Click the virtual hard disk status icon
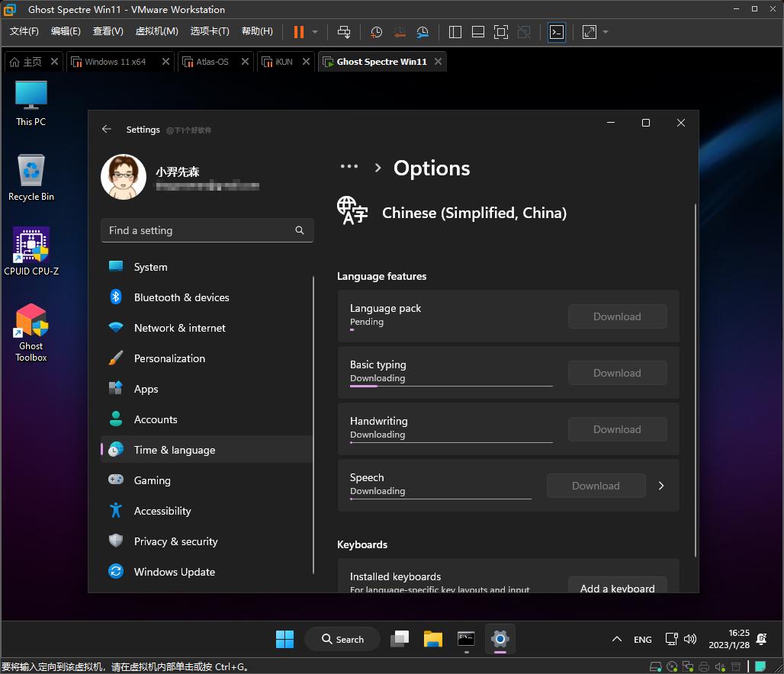This screenshot has height=674, width=784. point(655,666)
